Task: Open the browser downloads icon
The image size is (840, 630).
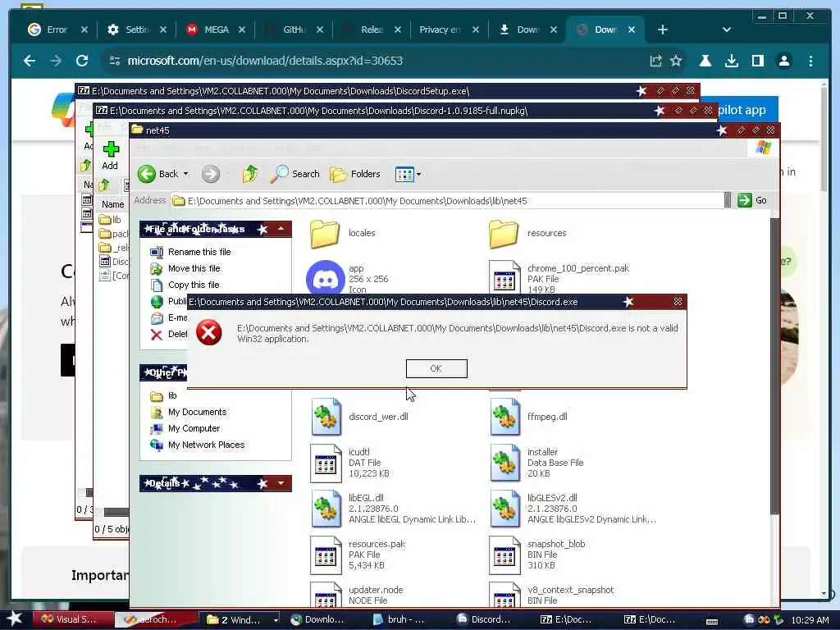Action: 731,61
